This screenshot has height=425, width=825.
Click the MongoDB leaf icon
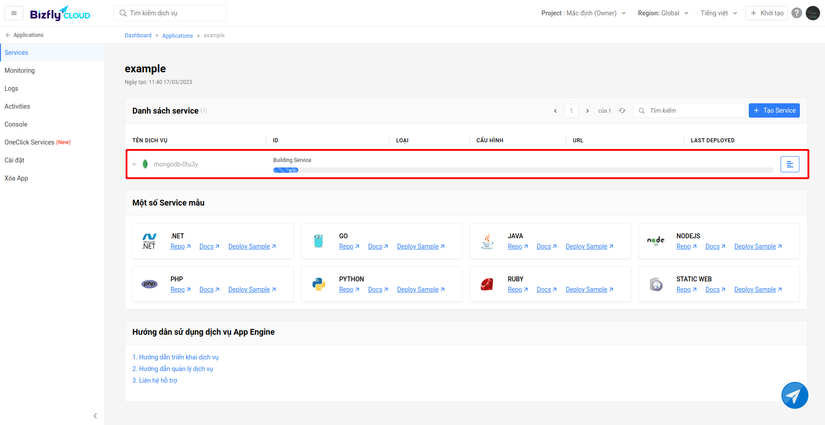click(145, 165)
